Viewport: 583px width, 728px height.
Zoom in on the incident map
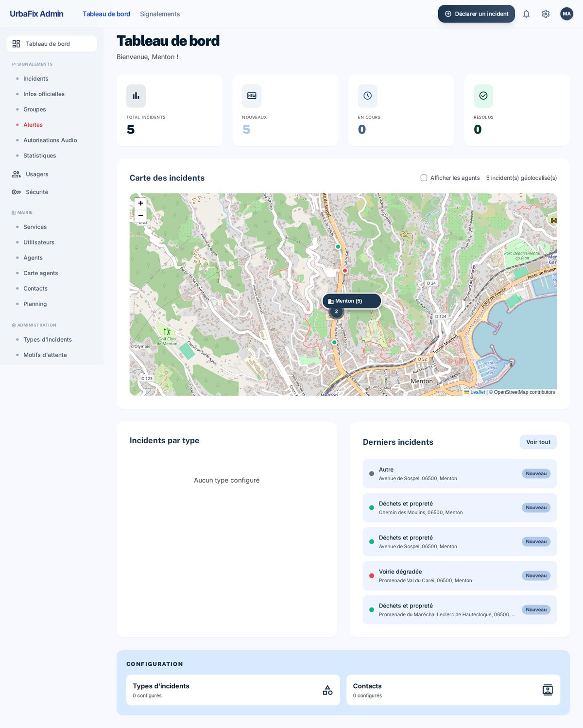[140, 204]
